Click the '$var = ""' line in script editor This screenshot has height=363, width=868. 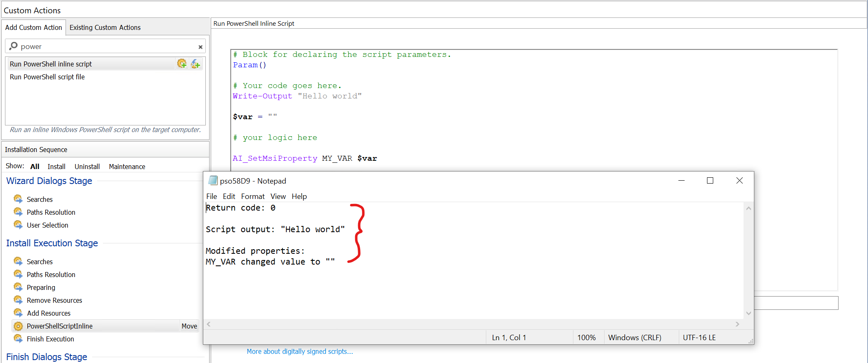255,117
